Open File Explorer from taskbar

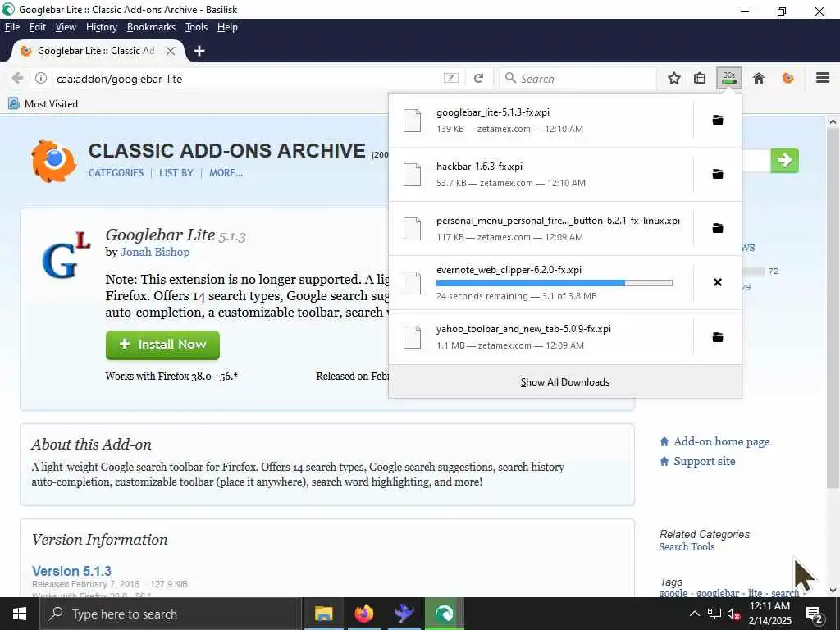[x=323, y=614]
